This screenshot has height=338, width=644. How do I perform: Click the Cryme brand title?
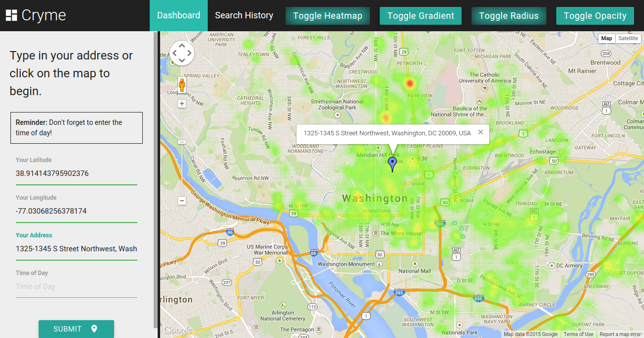pyautogui.click(x=44, y=15)
